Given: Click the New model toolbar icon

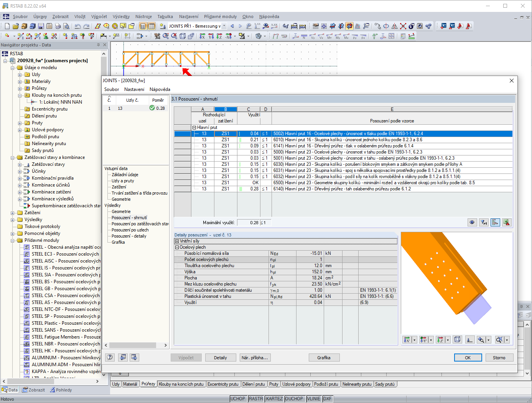Looking at the screenshot, I should [x=7, y=26].
